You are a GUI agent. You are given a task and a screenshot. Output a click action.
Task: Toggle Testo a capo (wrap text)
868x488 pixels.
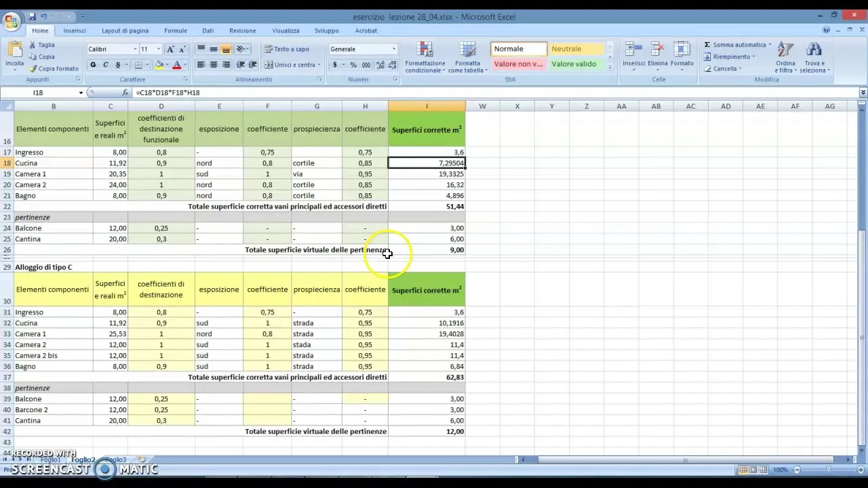(x=286, y=49)
